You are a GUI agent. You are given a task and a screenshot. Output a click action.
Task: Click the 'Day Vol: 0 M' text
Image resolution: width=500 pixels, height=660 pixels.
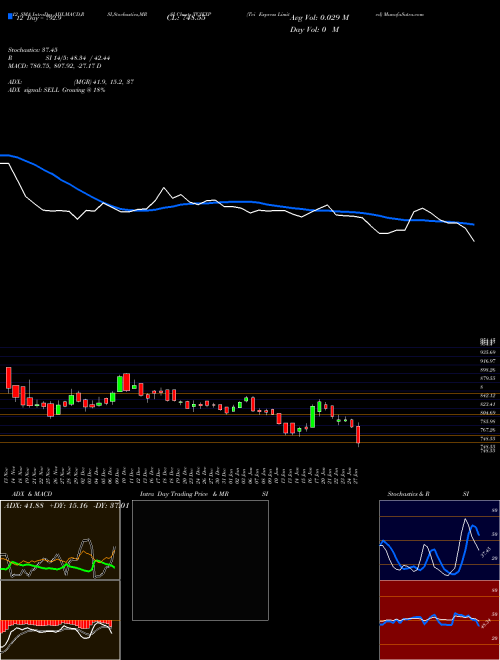314,30
